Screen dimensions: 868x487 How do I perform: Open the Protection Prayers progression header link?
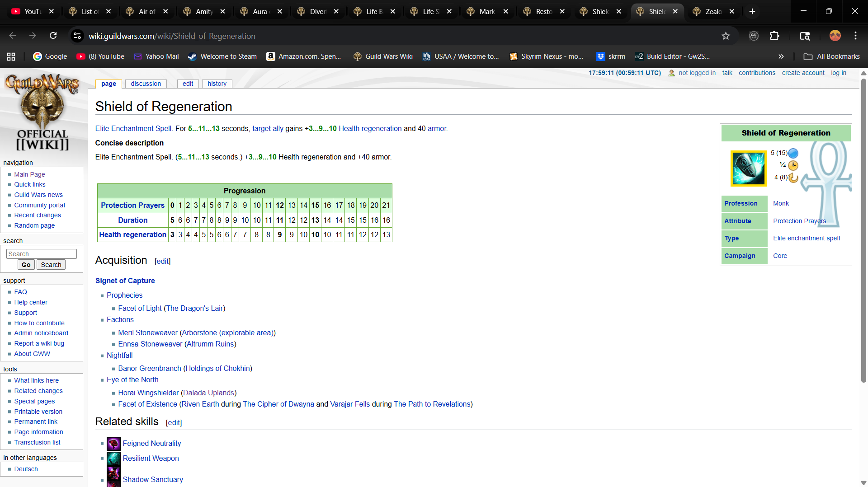click(132, 206)
